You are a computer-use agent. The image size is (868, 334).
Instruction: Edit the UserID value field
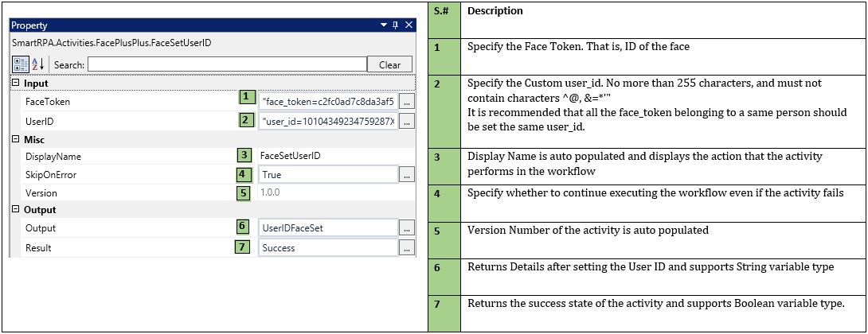coord(327,122)
